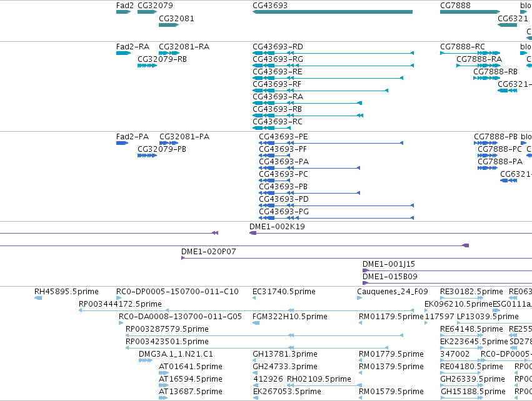Click protein CG43693-PD
Viewport: 532px width, 401px height.
click(336, 205)
